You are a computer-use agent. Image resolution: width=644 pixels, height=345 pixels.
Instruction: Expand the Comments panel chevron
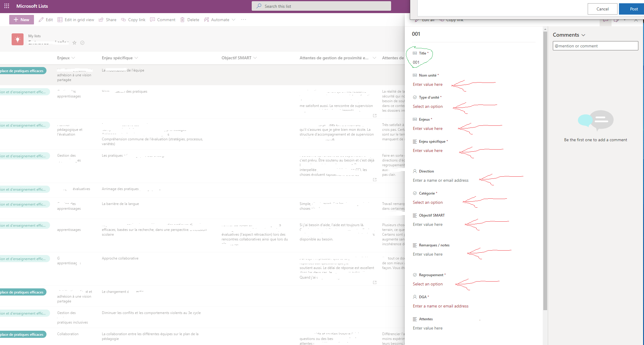coord(583,35)
